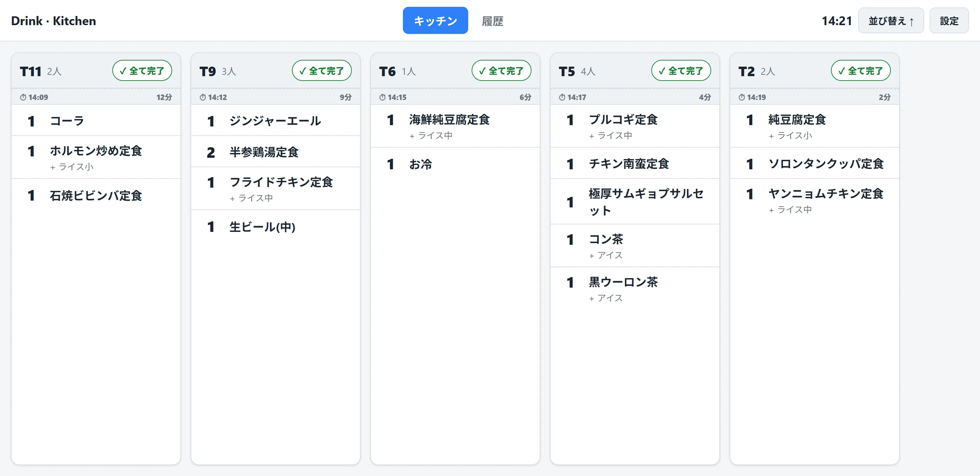Click the 12分 elapsed time on T11
980x476 pixels.
click(164, 97)
